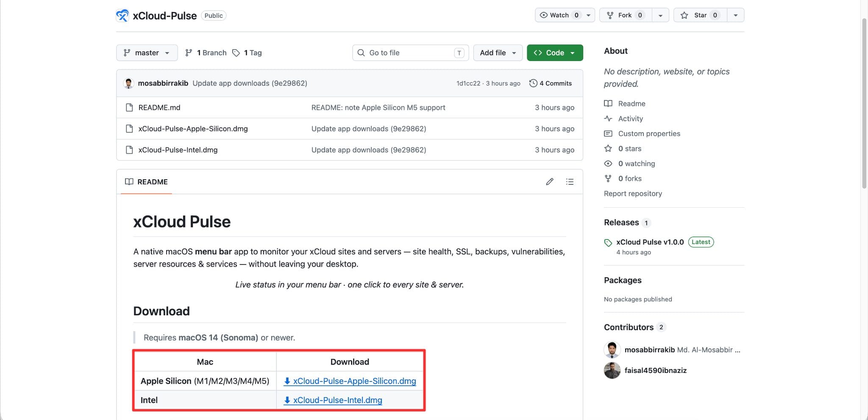Star the xCloud-Pulse repository
Screen dimensions: 868x420
(x=700, y=15)
